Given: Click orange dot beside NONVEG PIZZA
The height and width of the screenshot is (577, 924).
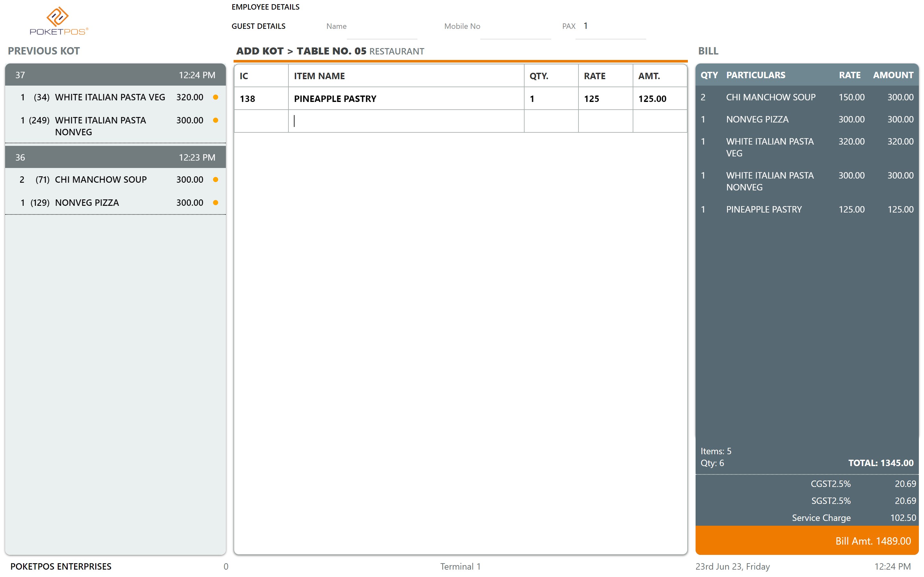Looking at the screenshot, I should [215, 203].
